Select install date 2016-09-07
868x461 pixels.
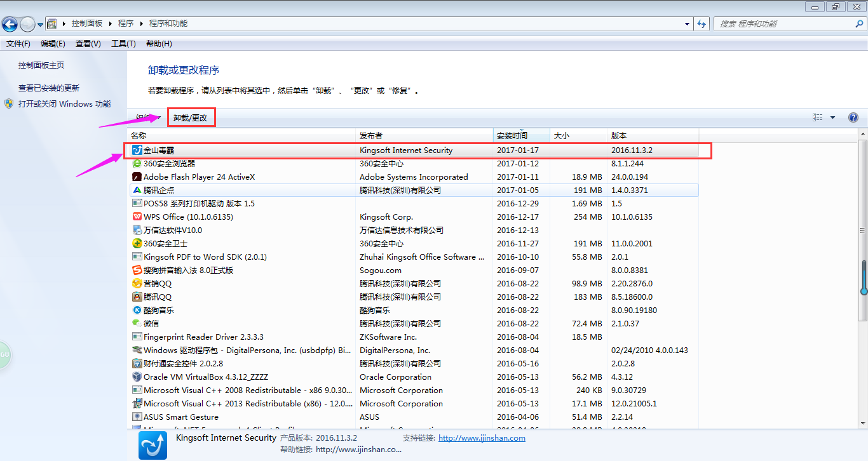point(518,271)
